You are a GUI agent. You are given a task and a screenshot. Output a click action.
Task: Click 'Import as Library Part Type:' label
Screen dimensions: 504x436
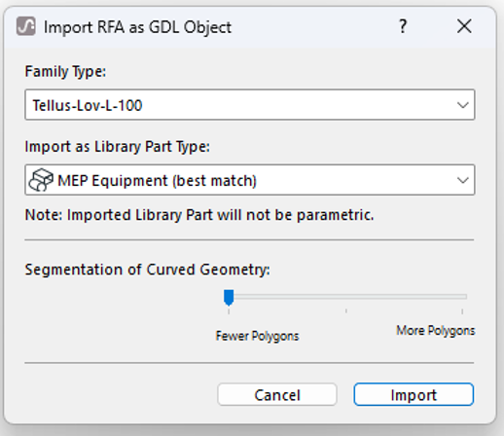click(x=118, y=147)
